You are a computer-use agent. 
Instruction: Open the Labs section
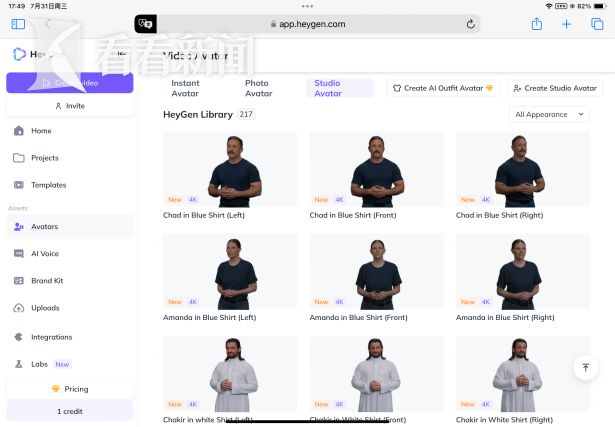(70, 364)
